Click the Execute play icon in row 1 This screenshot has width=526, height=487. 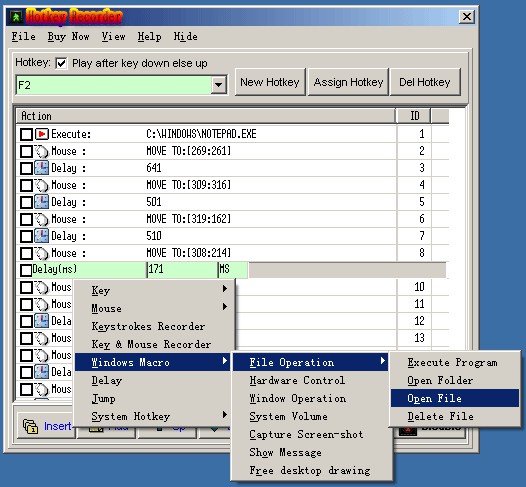(42, 134)
